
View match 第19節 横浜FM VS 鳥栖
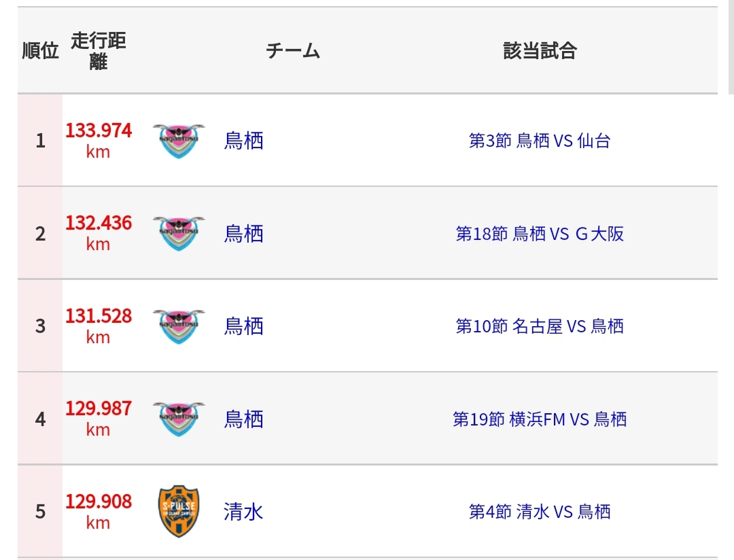click(x=540, y=419)
